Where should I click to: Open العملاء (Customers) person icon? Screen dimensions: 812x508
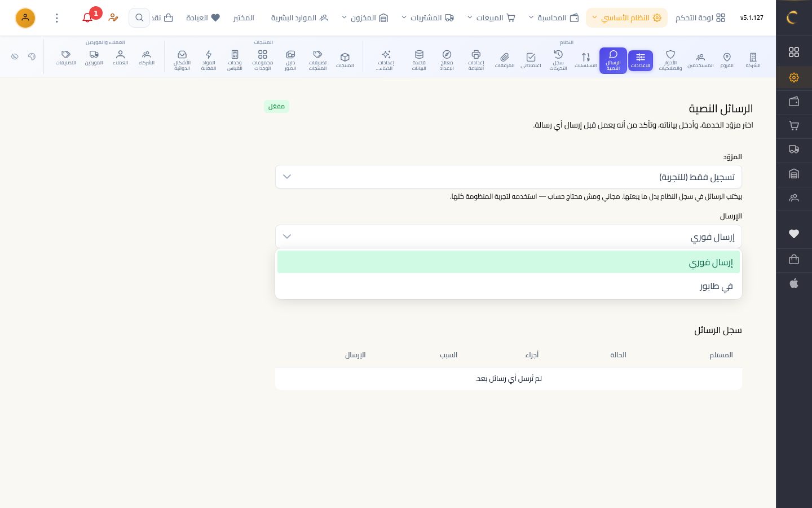tap(120, 58)
